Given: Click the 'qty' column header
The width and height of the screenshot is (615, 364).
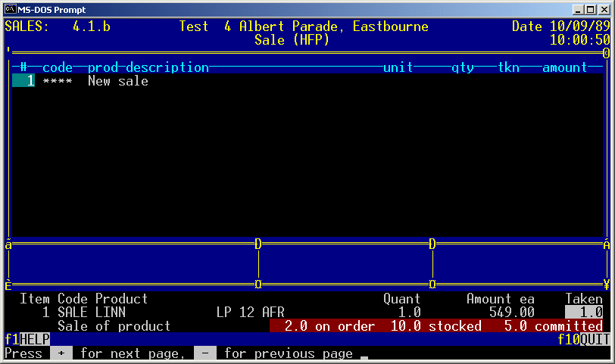Looking at the screenshot, I should (463, 67).
